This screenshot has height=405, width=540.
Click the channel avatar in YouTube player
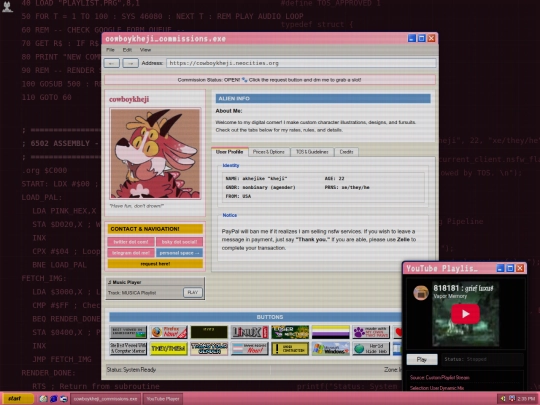pyautogui.click(x=421, y=293)
